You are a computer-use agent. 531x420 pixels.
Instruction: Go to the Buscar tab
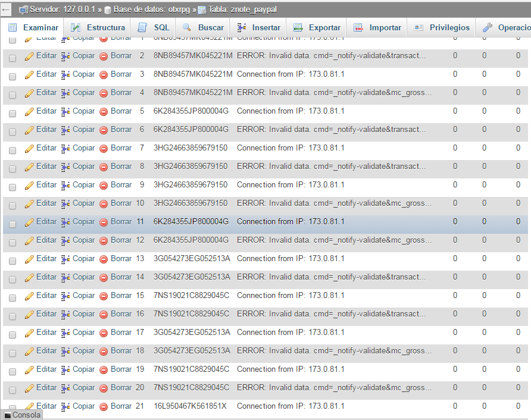point(202,28)
